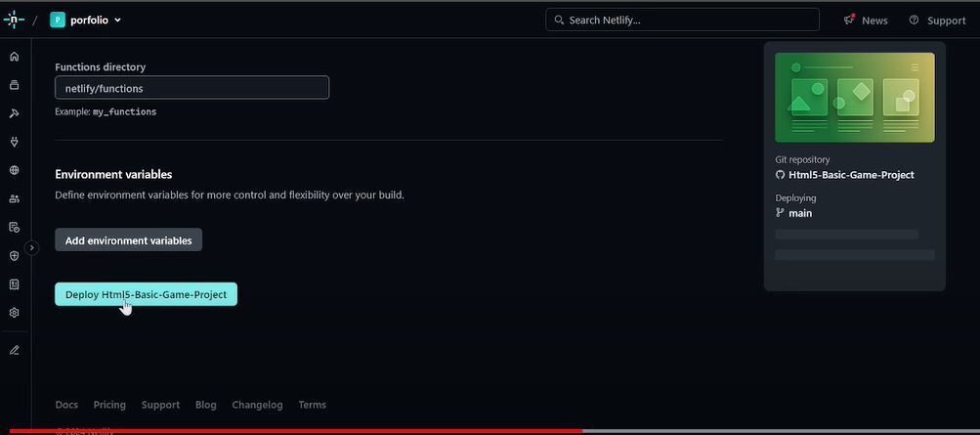The width and height of the screenshot is (980, 435).
Task: Click the Search Netlify field
Action: (682, 20)
